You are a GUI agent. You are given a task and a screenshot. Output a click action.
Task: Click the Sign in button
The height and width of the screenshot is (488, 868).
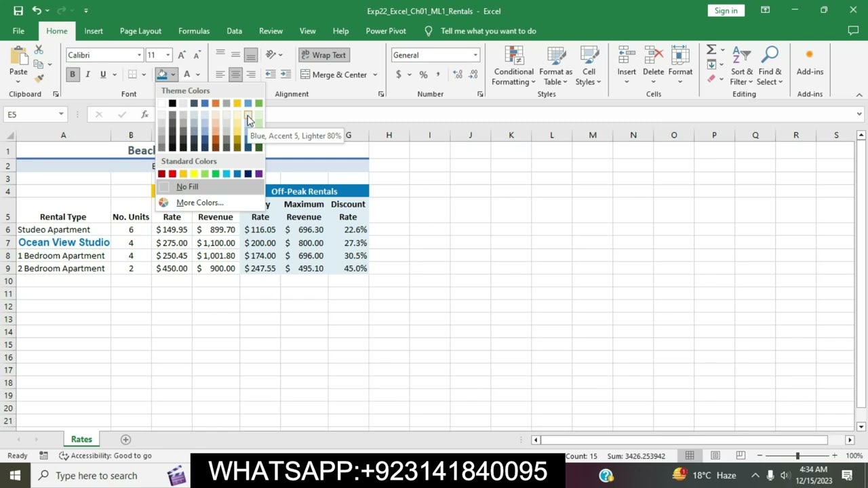click(x=726, y=11)
